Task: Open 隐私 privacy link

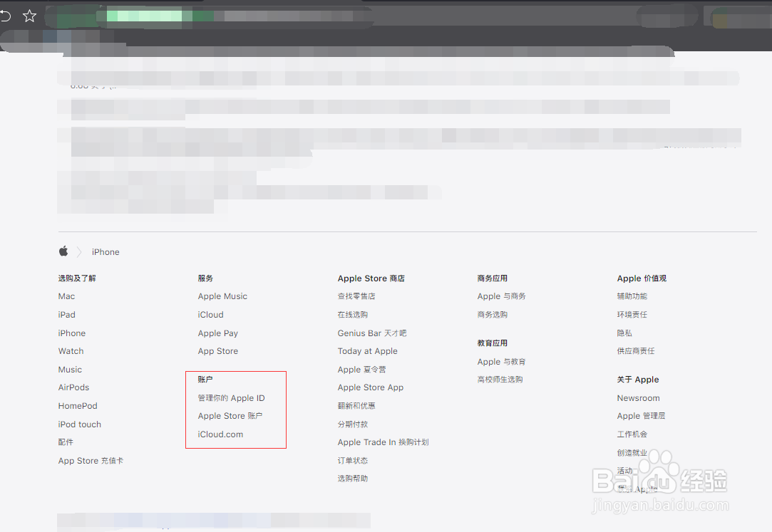Action: click(624, 333)
